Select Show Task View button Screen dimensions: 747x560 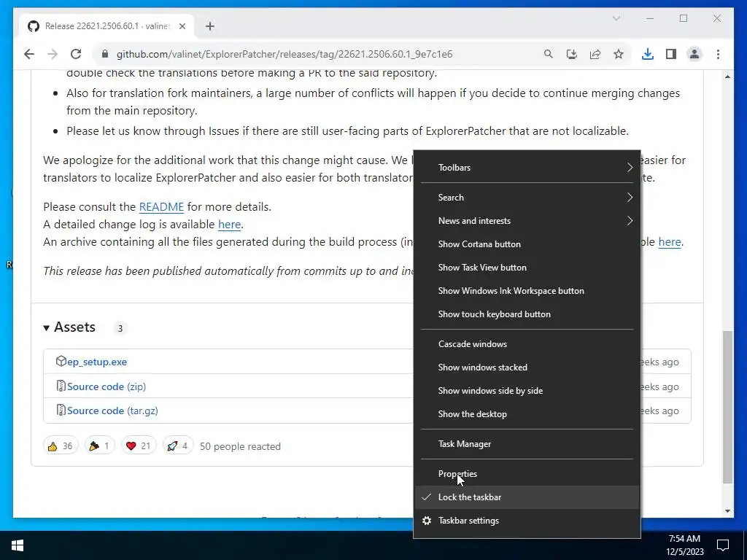click(x=527, y=268)
